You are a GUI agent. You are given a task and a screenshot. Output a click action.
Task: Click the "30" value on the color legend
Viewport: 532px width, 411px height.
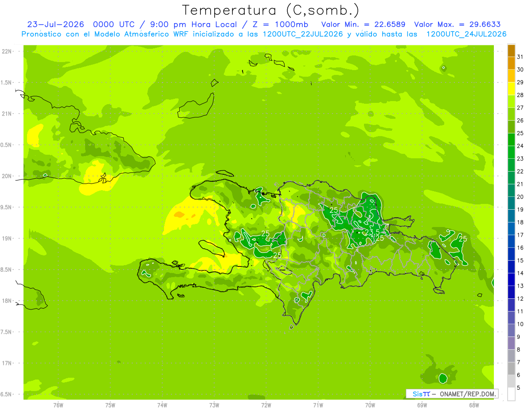520,69
